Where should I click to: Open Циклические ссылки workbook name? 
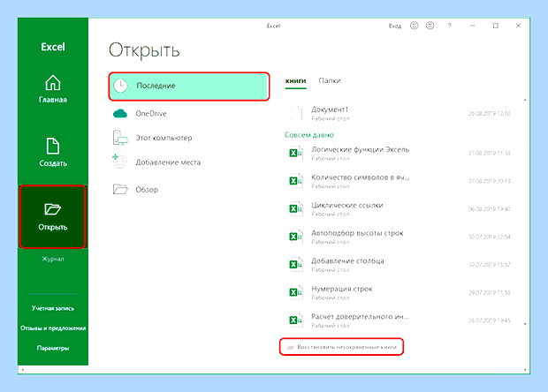347,205
